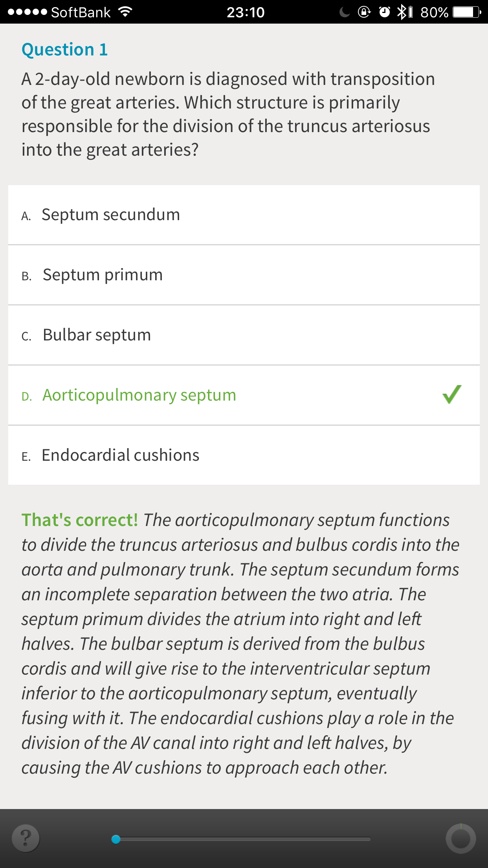Tap the circular progress ring icon
The width and height of the screenshot is (488, 868).
pos(460,839)
